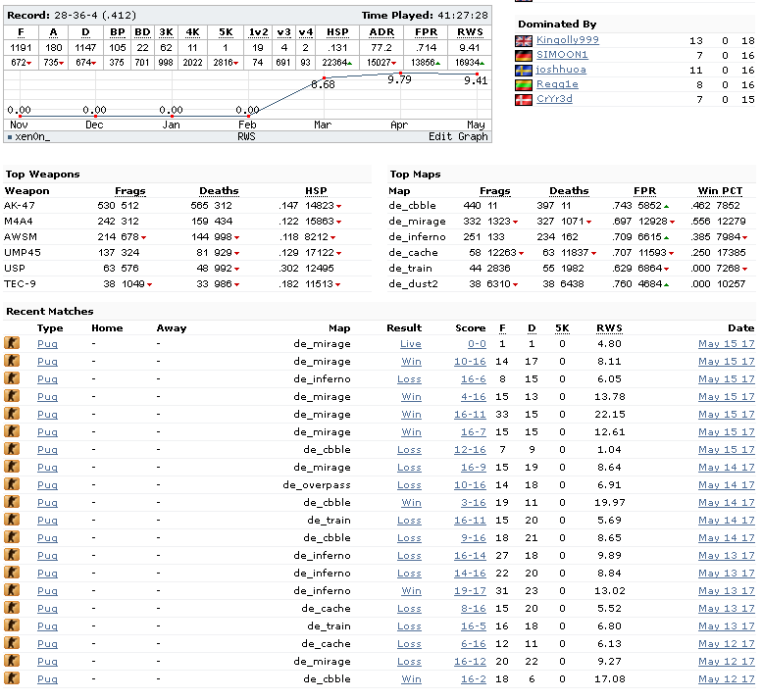The image size is (762, 700).
Task: Click the game icon in the 4-16 de_mirage row
Action: [12, 396]
